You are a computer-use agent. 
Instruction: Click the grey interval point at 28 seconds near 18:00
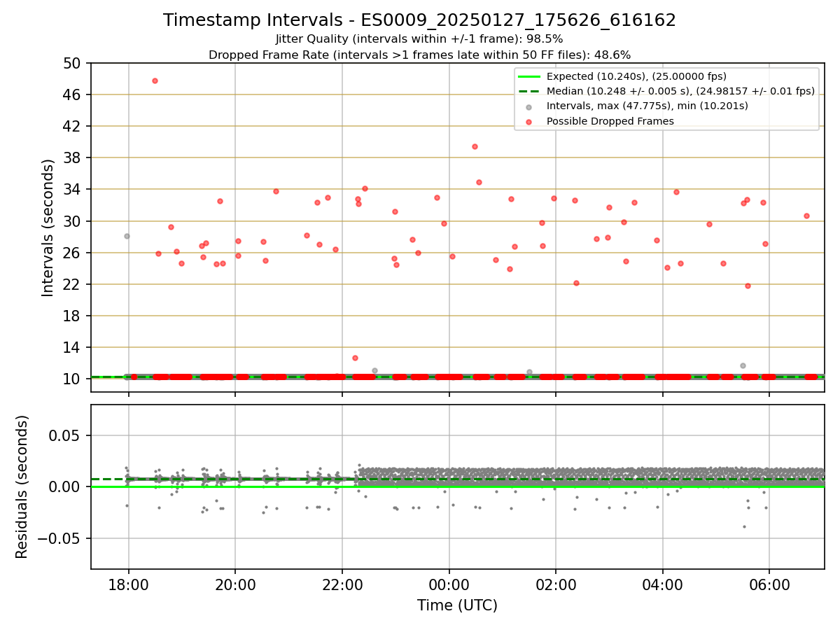tap(127, 236)
